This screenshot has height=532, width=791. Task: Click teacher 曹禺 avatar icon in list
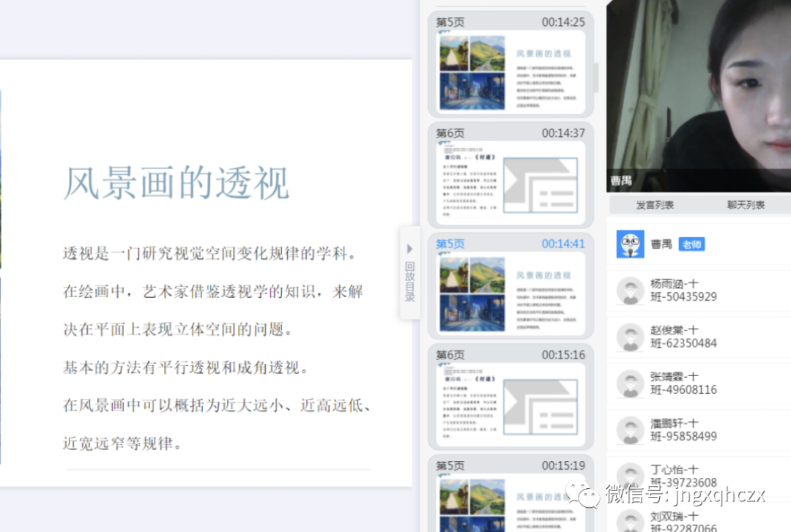pyautogui.click(x=630, y=244)
